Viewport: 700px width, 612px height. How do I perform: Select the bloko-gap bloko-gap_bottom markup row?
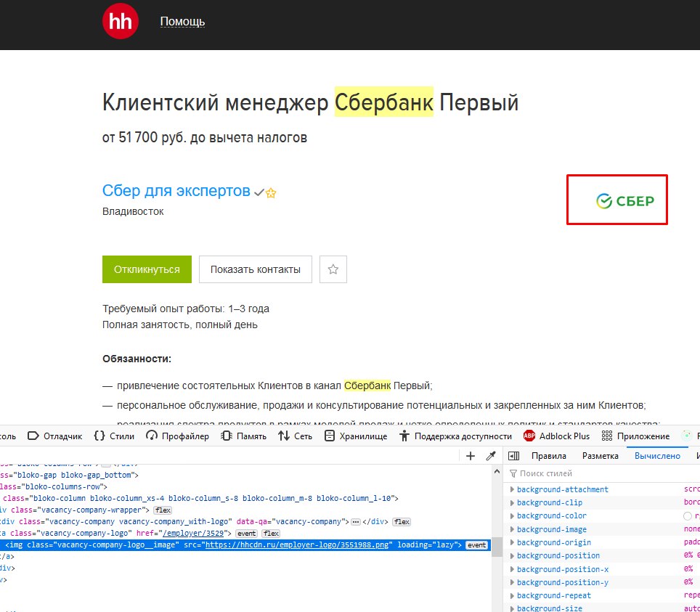click(245, 475)
